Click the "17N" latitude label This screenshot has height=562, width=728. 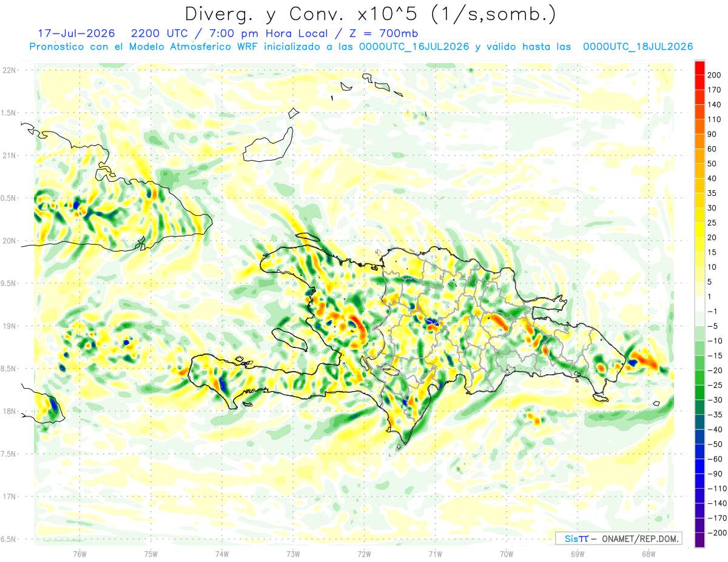click(x=9, y=497)
